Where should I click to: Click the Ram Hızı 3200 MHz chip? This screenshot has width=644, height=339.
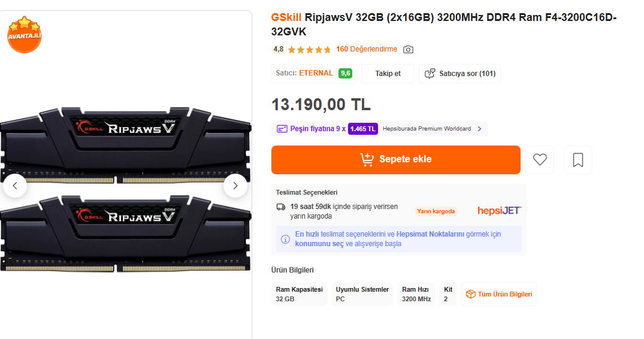coord(416,294)
